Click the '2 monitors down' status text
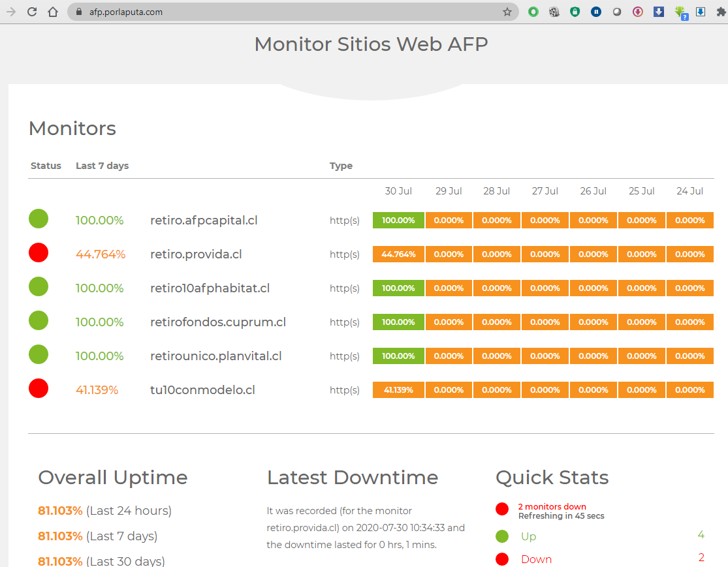The image size is (728, 567). pos(552,507)
